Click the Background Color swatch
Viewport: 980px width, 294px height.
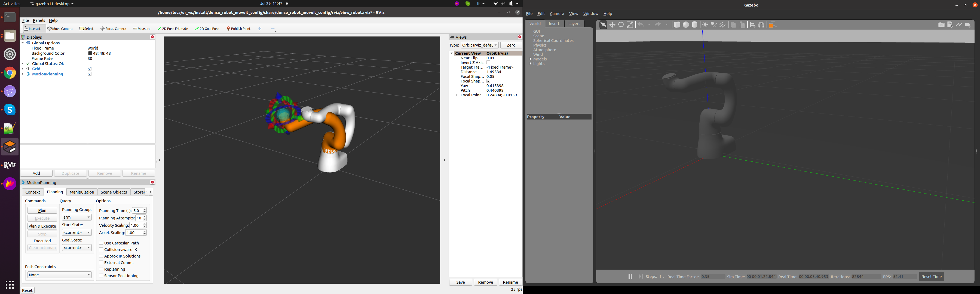click(x=90, y=54)
